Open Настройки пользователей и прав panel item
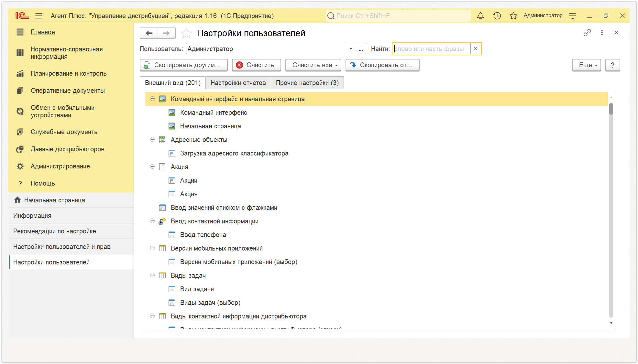 71,247
